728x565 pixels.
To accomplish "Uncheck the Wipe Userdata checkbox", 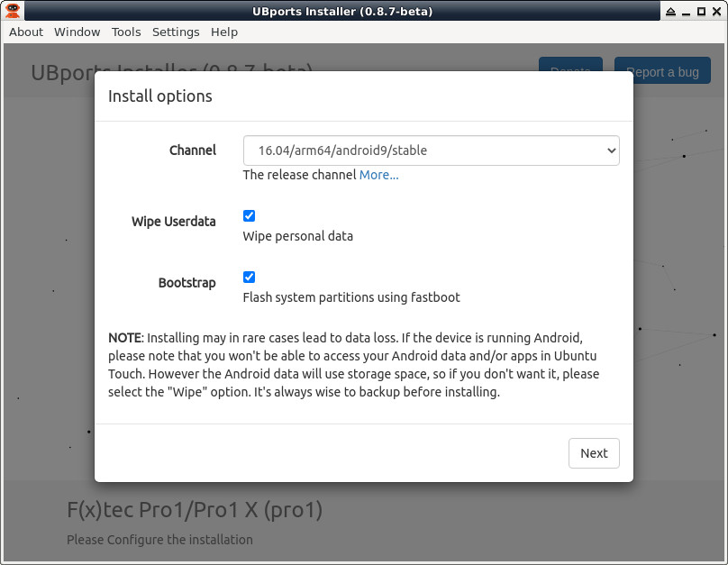I will pyautogui.click(x=249, y=216).
